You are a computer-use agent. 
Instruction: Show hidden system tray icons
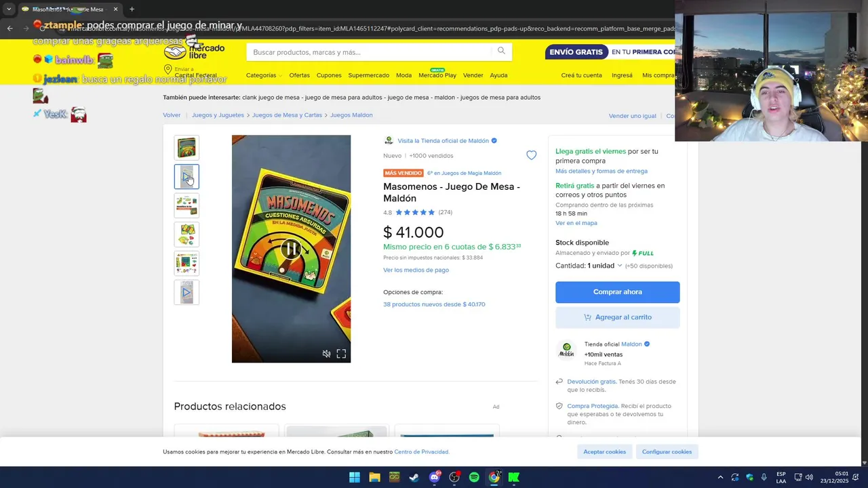coord(720,477)
